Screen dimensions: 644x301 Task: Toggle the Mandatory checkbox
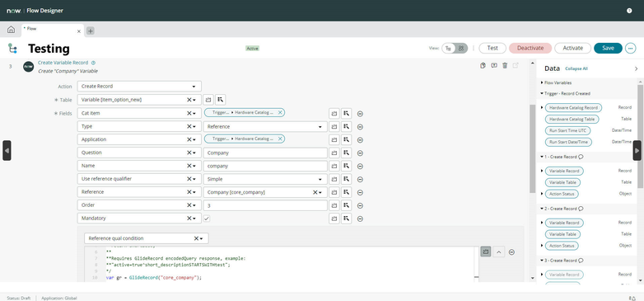coord(207,219)
